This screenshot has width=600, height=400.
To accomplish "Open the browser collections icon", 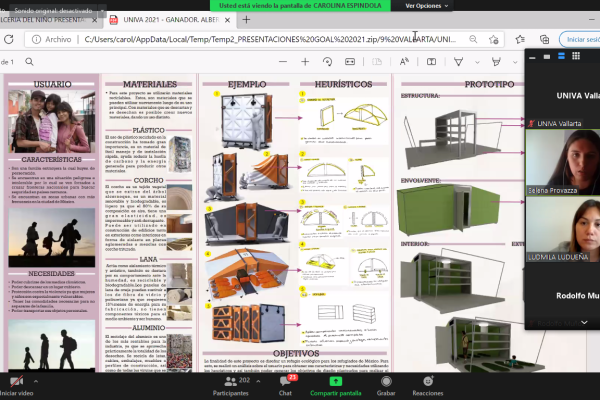I will 544,39.
